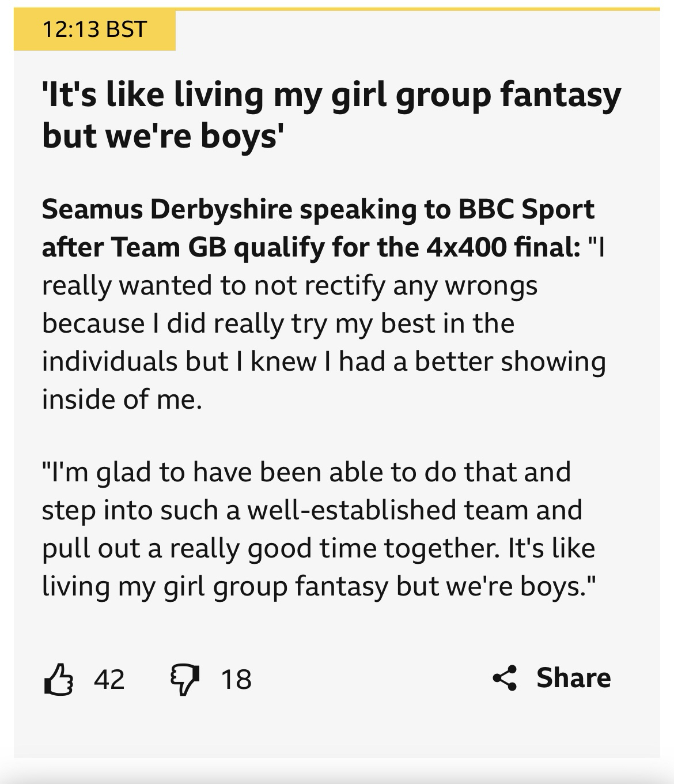Click the like count of 42
The image size is (674, 784).
click(x=109, y=679)
